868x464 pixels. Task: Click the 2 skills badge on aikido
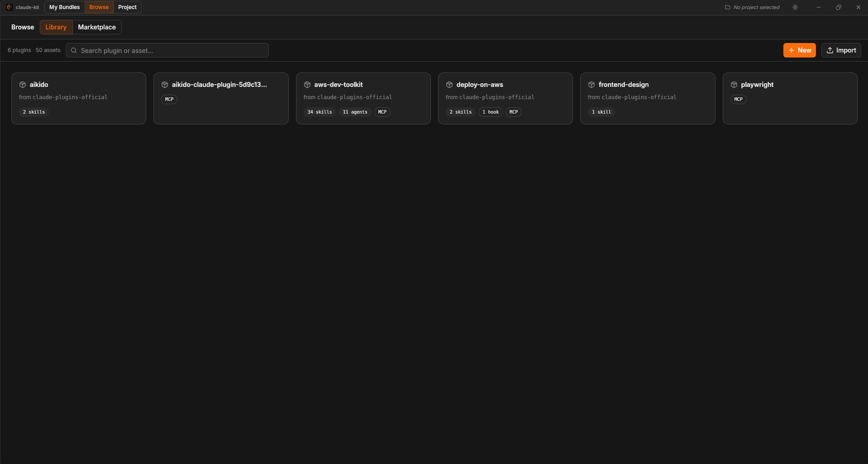click(x=34, y=112)
